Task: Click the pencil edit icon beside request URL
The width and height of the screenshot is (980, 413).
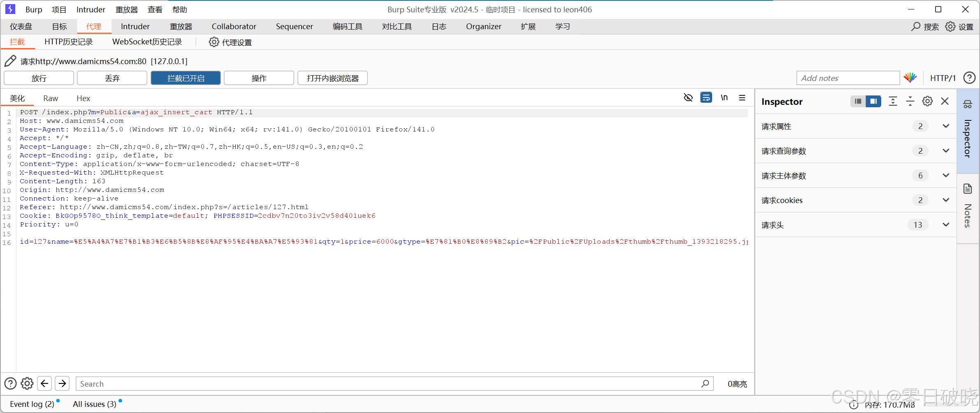Action: coord(10,61)
